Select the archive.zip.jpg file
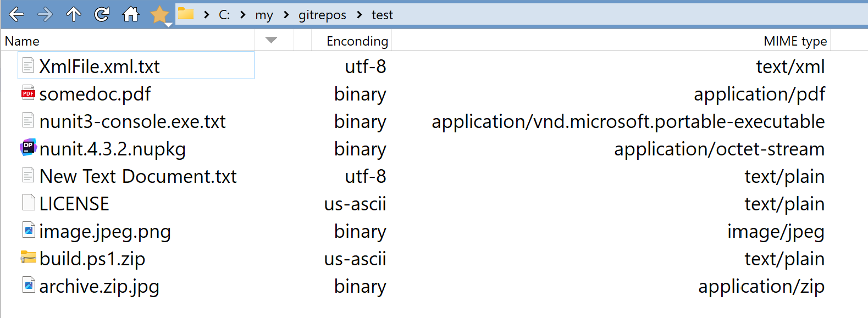Image resolution: width=868 pixels, height=318 pixels. pyautogui.click(x=99, y=286)
